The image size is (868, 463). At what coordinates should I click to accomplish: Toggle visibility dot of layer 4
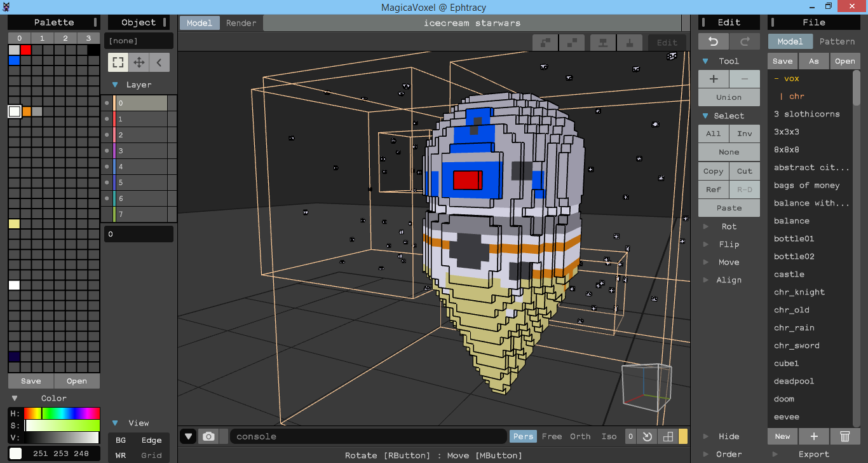click(x=107, y=167)
